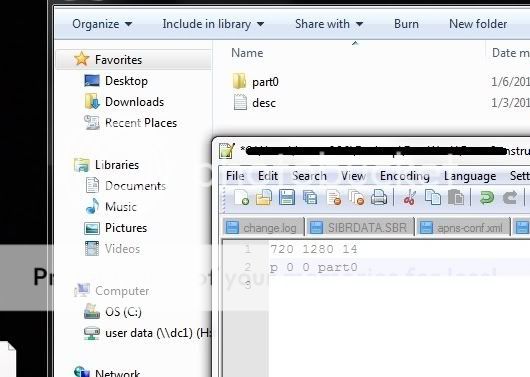
Task: Select Documents label under Libraries
Action: [x=136, y=186]
